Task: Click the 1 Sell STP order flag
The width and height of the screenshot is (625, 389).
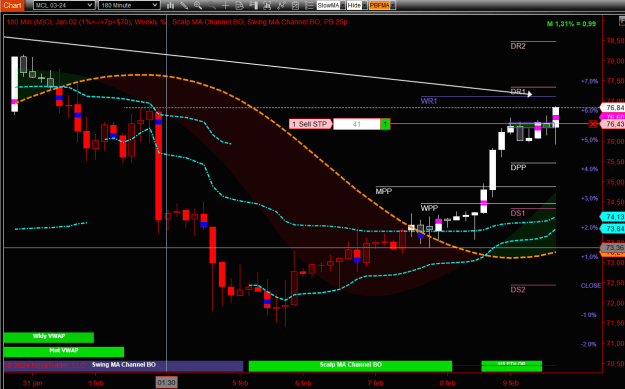Action: pyautogui.click(x=311, y=124)
